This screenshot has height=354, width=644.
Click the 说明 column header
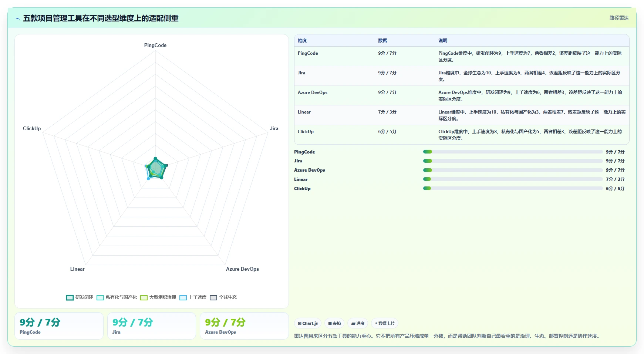[443, 41]
